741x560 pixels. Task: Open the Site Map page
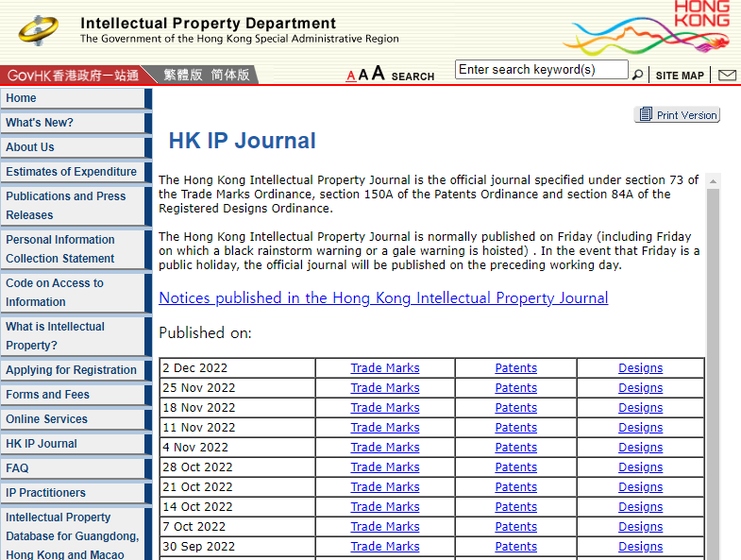680,76
